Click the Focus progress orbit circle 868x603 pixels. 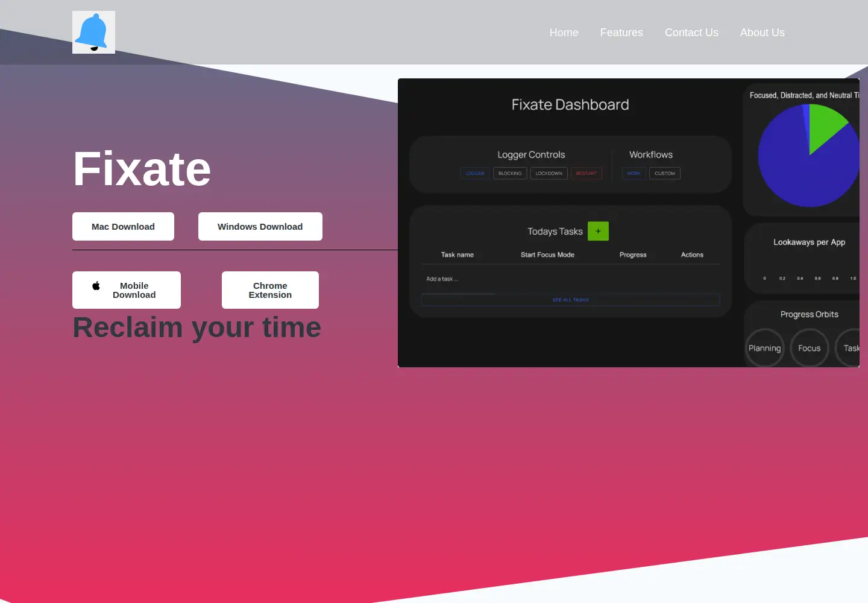click(810, 348)
